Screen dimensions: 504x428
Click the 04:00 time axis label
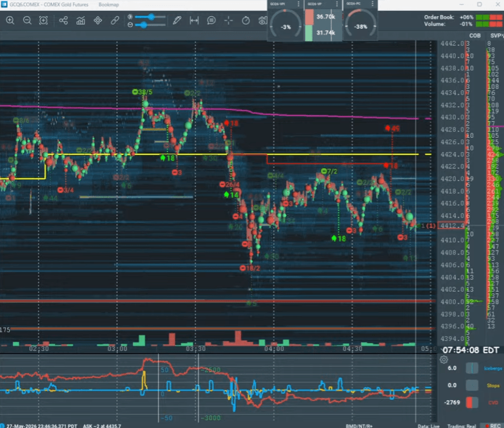[x=274, y=349]
